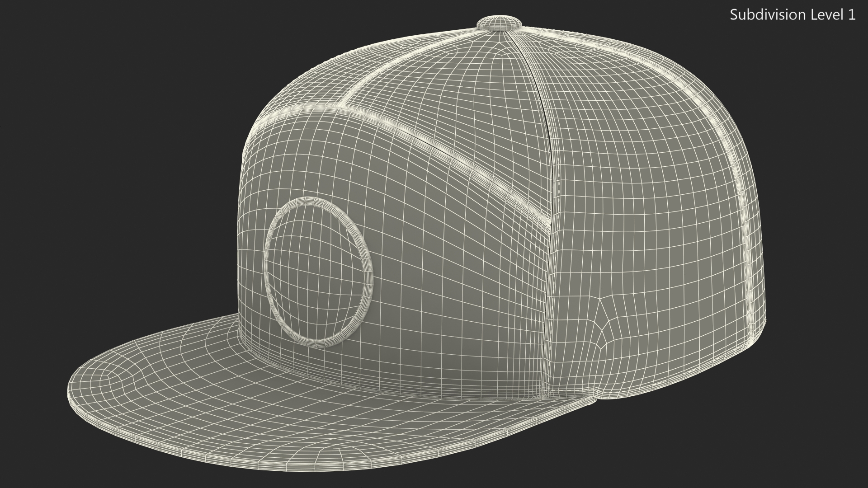Click the Subdivision Level 1 label
Screen dimensions: 868x488
click(x=793, y=15)
